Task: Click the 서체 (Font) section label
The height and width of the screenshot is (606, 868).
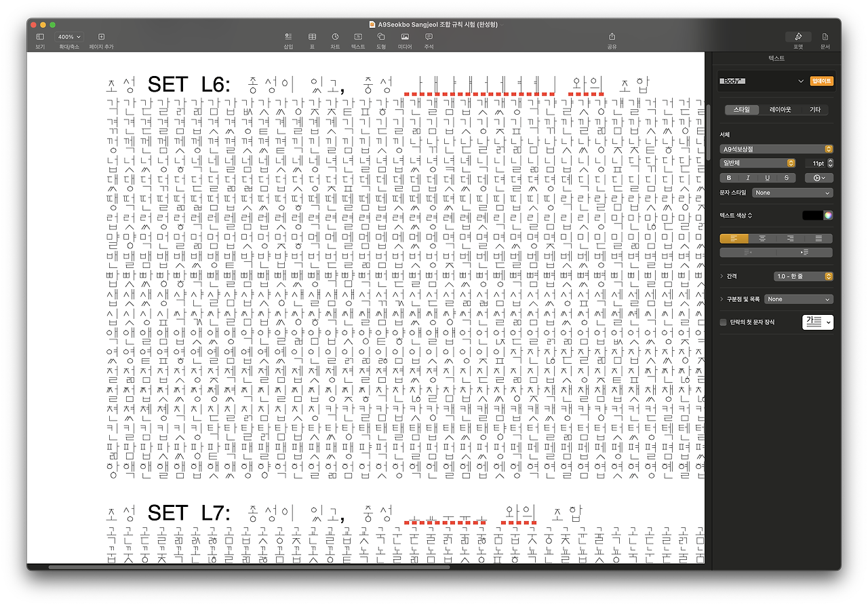Action: [x=724, y=134]
